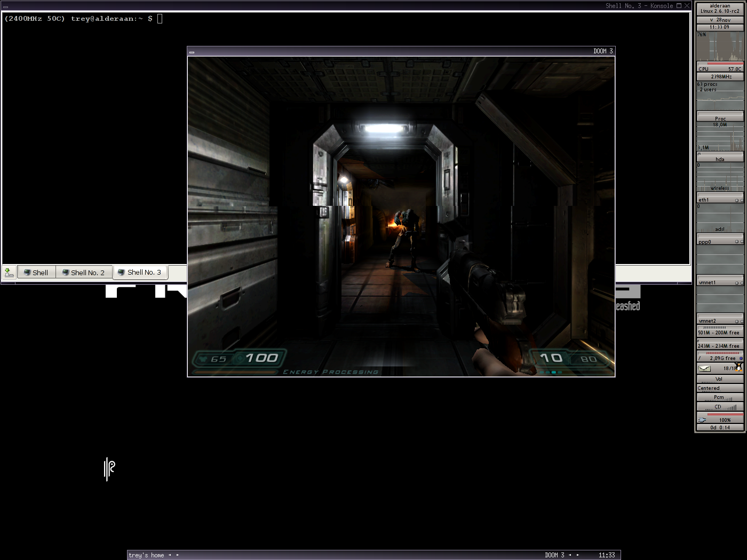Click the eth1 transmit LED indicator
This screenshot has width=747, height=560.
point(742,201)
